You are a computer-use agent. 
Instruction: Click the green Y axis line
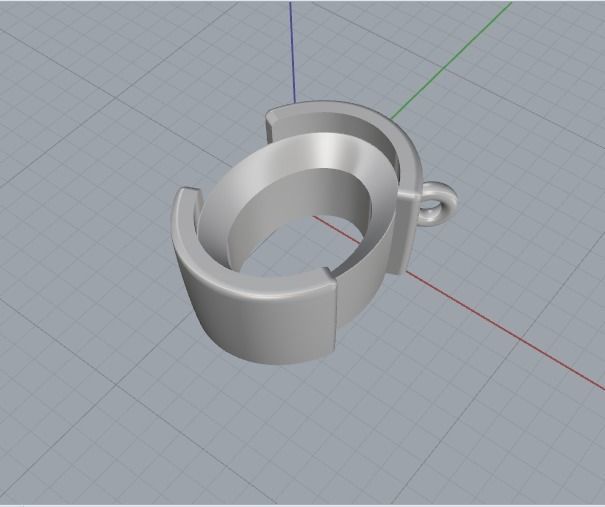click(x=451, y=60)
